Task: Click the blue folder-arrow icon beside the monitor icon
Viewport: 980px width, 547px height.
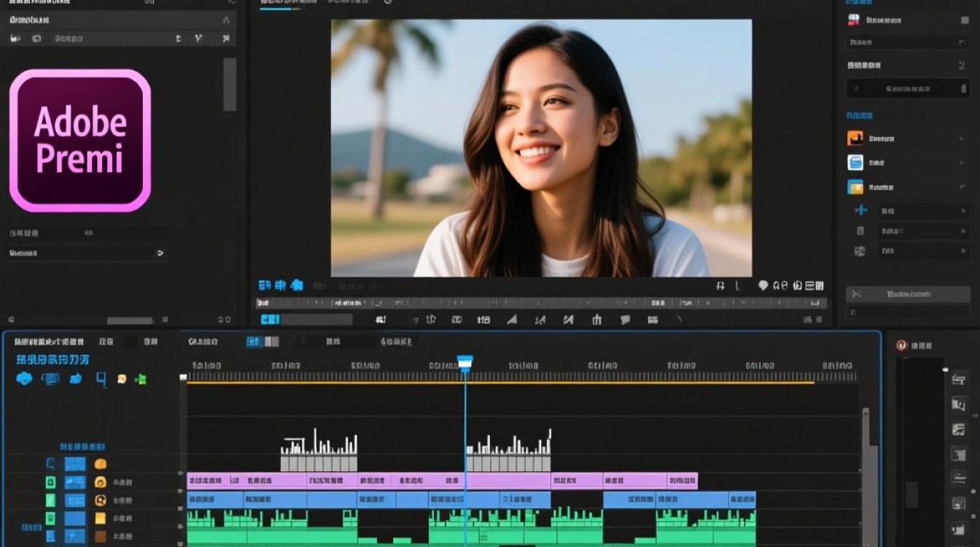Action: tap(76, 379)
